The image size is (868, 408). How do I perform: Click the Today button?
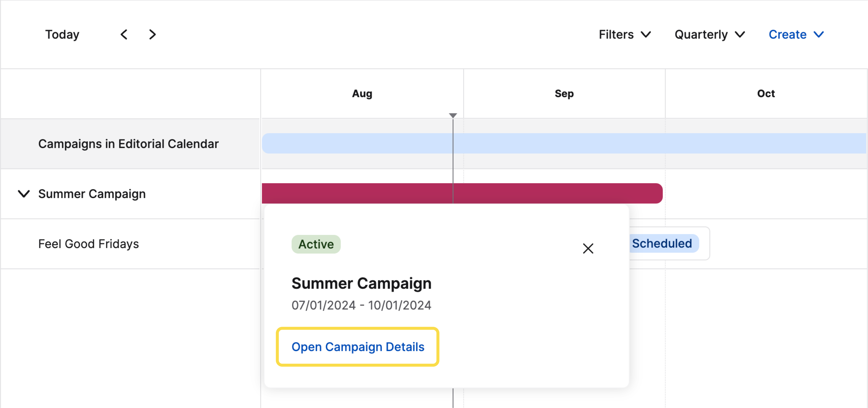click(x=62, y=34)
